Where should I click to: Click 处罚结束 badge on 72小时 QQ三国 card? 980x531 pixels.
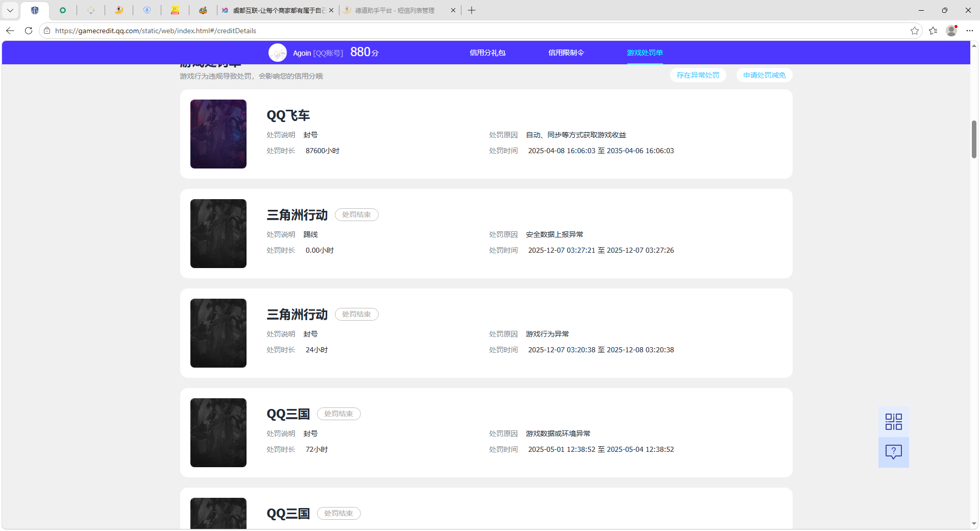(x=338, y=414)
